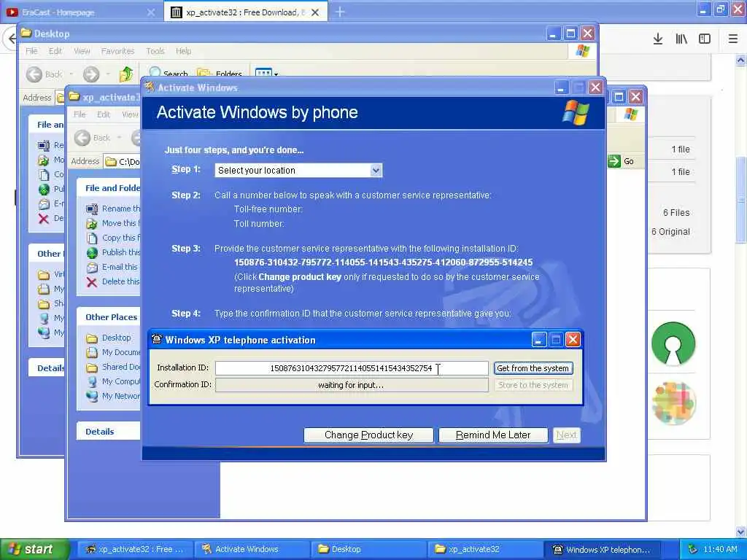Image resolution: width=747 pixels, height=560 pixels.
Task: Click the browser page scrollbar down arrow
Action: point(740,531)
